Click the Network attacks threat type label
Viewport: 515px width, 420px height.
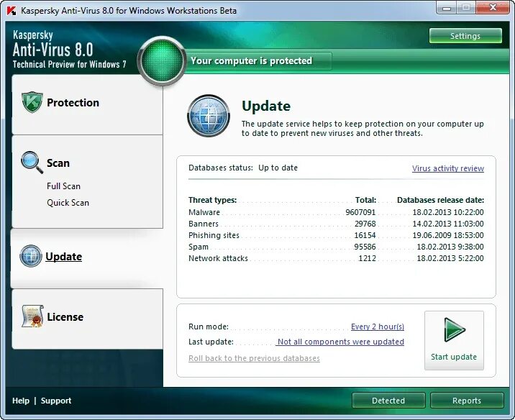[218, 258]
